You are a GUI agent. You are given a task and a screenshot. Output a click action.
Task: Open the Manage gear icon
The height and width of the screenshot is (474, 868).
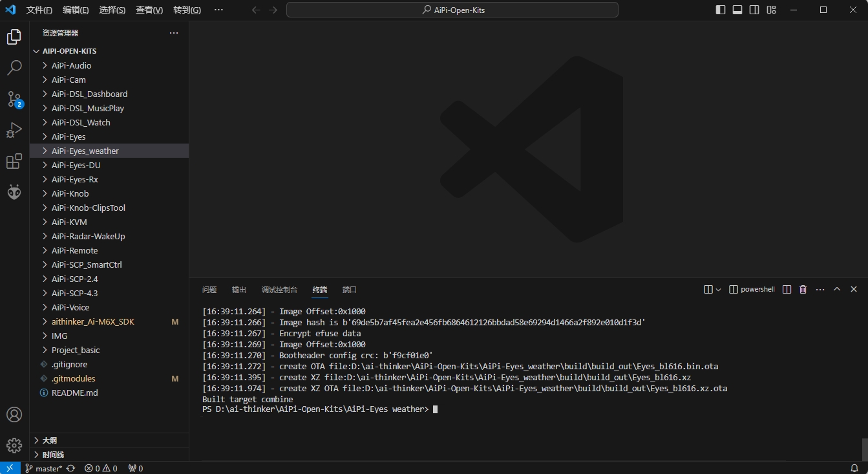click(x=14, y=446)
